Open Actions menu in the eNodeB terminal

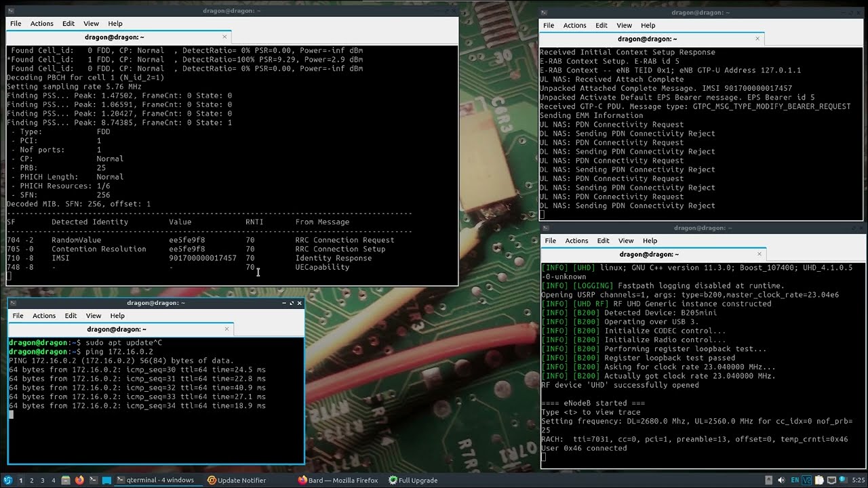(576, 241)
